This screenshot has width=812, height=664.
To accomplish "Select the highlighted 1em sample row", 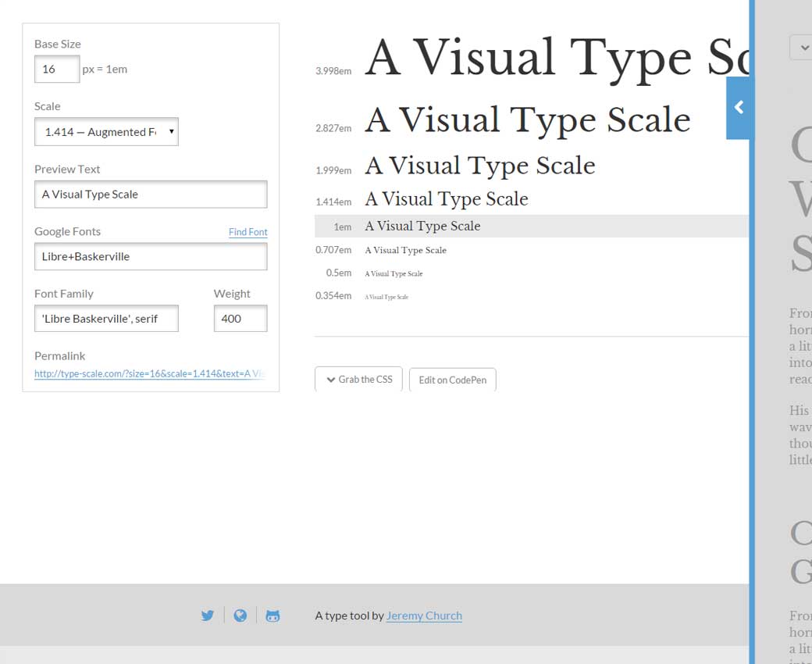I will coord(531,226).
